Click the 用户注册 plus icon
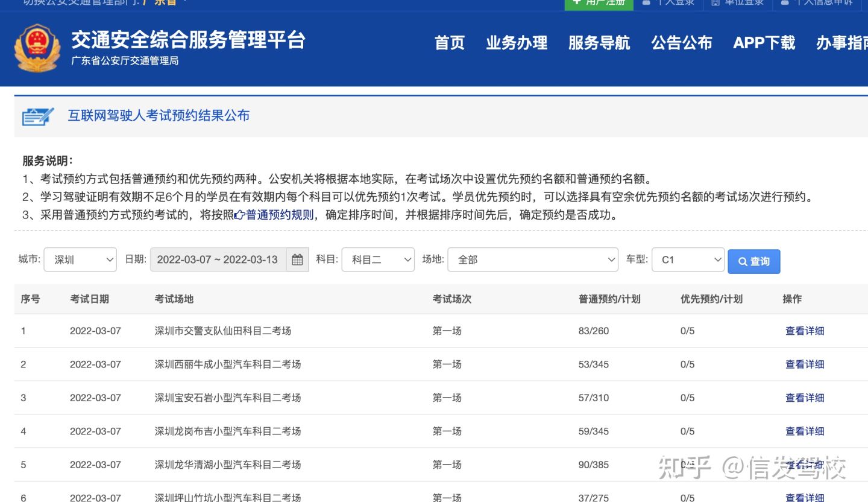The width and height of the screenshot is (868, 502). point(576,2)
